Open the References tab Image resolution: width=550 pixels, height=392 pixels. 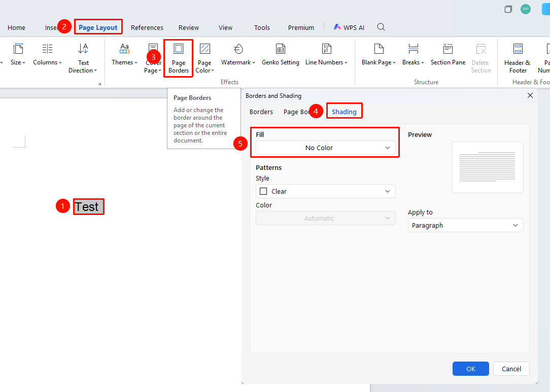pos(147,28)
